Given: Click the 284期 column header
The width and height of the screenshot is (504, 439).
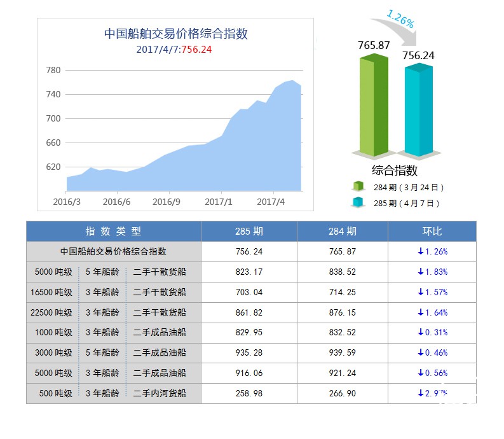Looking at the screenshot, I should [x=343, y=231].
